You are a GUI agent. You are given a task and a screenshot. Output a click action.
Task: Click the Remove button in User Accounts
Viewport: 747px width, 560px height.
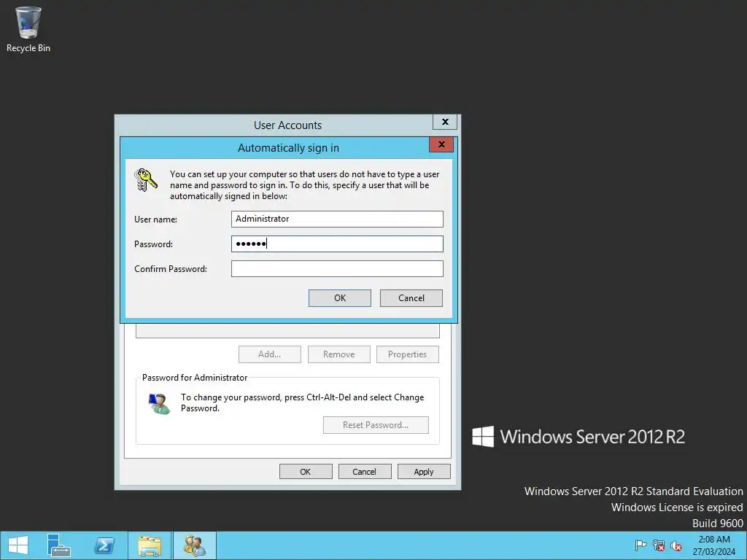(338, 354)
